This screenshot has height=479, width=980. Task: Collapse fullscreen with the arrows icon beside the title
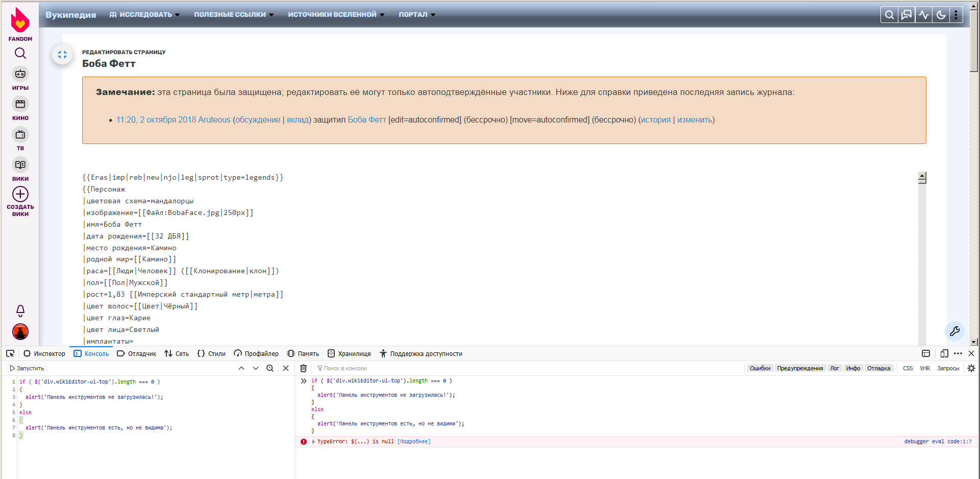[62, 55]
